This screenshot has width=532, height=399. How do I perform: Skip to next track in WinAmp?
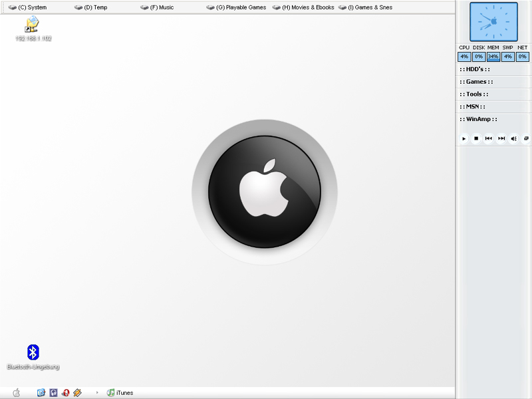click(501, 138)
